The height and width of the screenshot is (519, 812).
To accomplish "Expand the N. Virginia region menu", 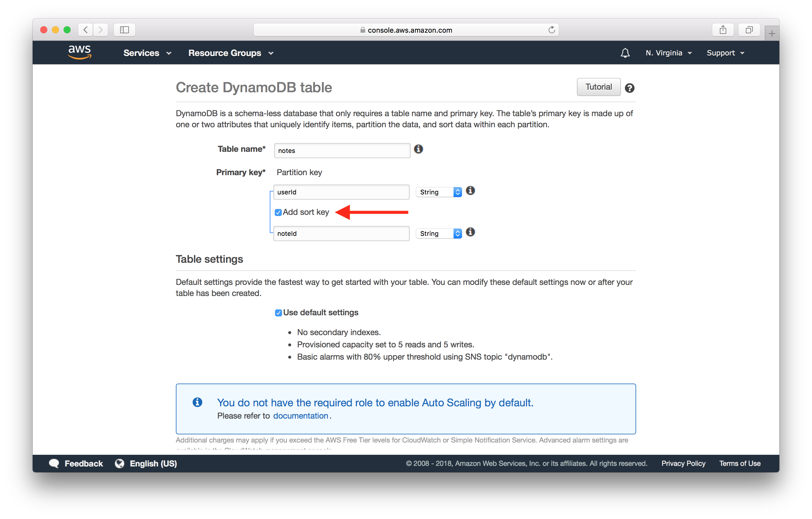I will (x=668, y=53).
